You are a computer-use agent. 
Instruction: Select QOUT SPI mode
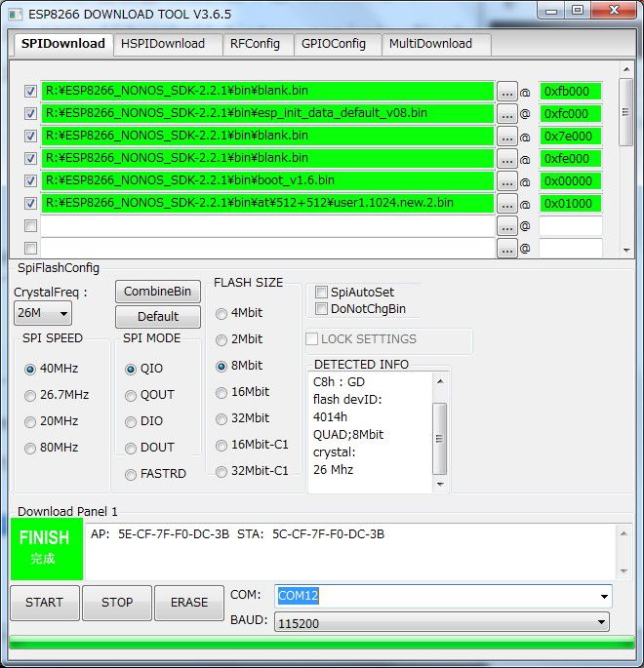[131, 396]
